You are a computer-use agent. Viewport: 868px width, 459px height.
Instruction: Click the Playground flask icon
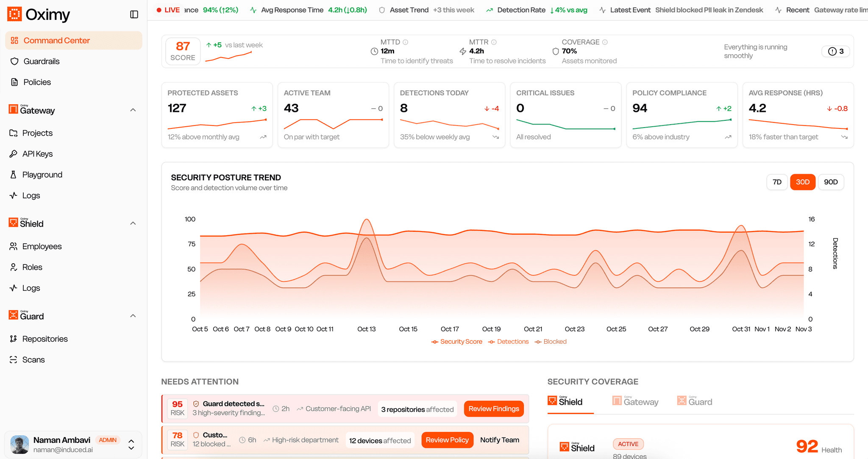tap(14, 175)
